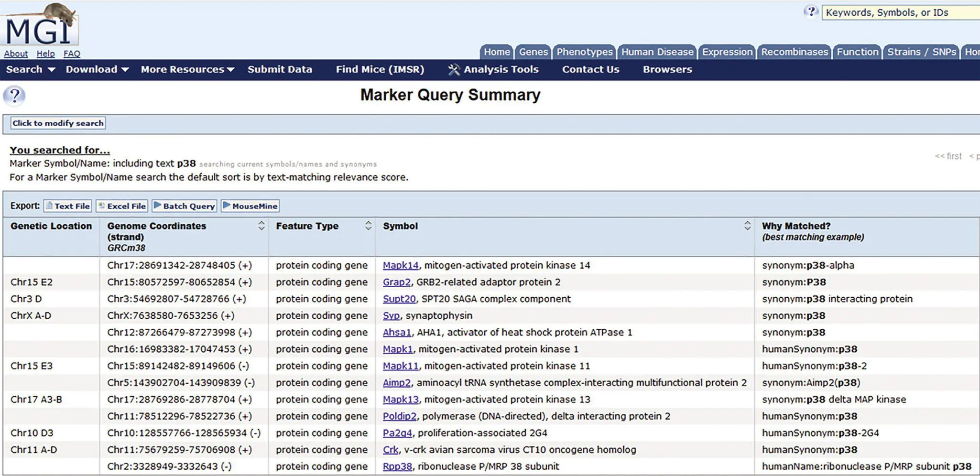The width and height of the screenshot is (980, 476).
Task: Expand the More Resources dropdown menu
Action: (187, 69)
